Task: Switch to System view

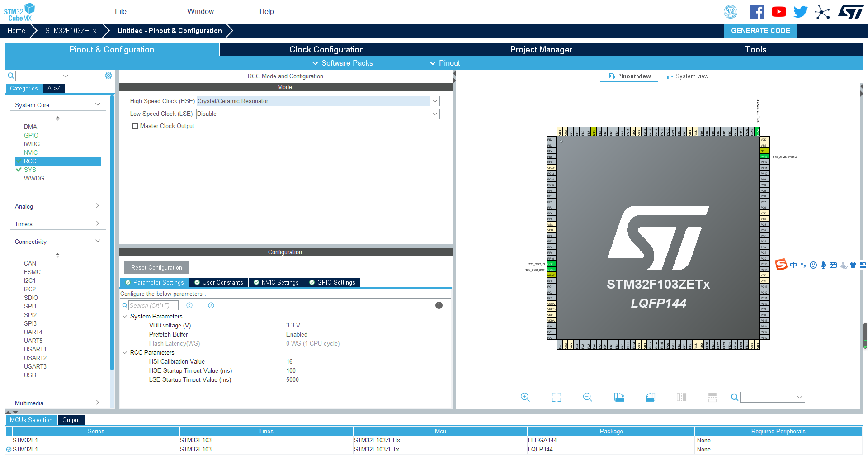Action: click(688, 76)
